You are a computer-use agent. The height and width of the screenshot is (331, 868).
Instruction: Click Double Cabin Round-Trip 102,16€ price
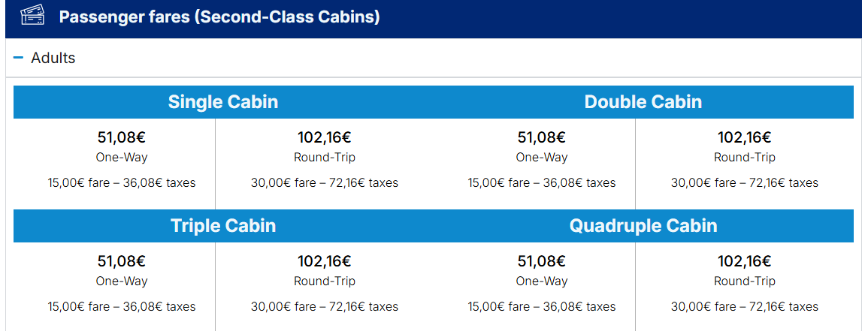(745, 137)
